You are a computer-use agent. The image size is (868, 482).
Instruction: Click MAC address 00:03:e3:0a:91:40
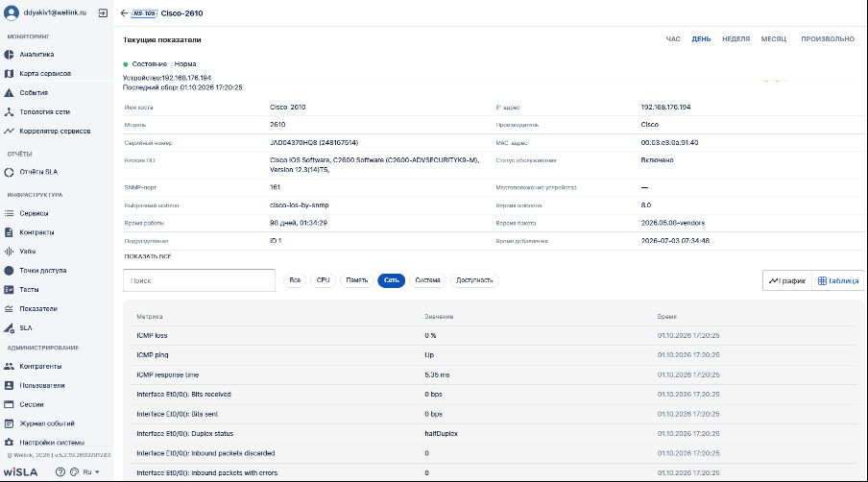click(x=669, y=143)
